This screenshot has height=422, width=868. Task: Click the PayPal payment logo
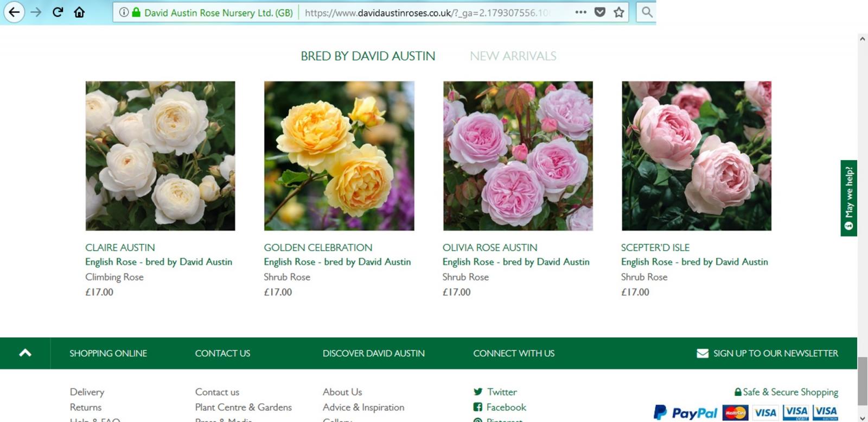(x=685, y=413)
